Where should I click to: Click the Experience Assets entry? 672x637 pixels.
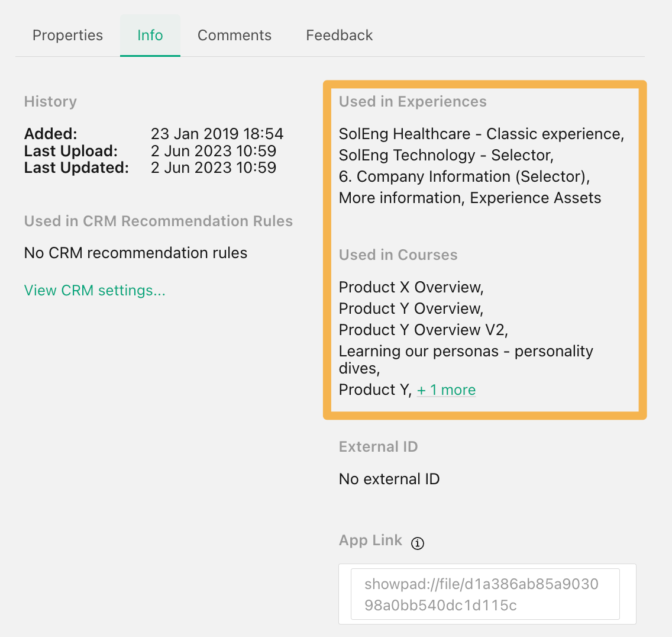pos(535,198)
